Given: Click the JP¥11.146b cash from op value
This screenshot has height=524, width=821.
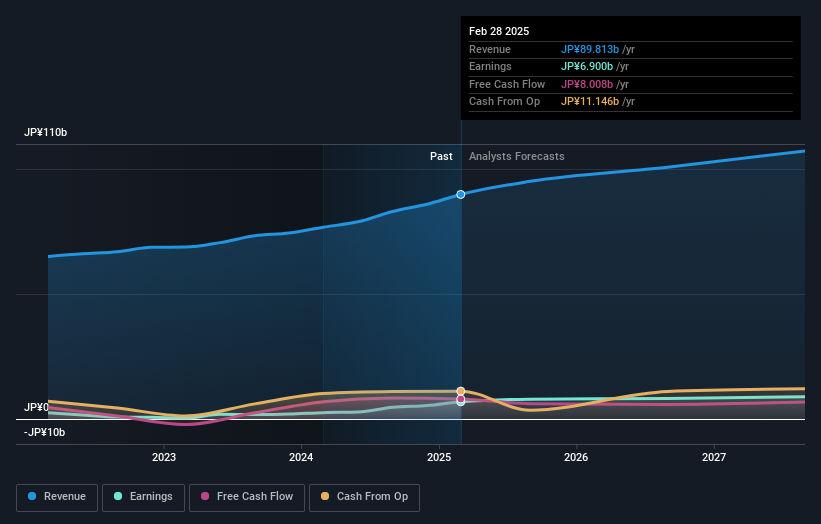Looking at the screenshot, I should click(x=590, y=102).
